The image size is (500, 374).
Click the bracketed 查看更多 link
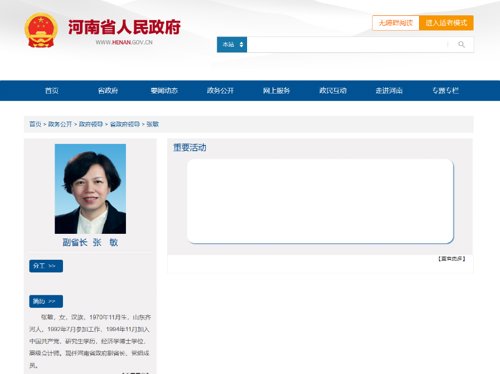pos(452,259)
